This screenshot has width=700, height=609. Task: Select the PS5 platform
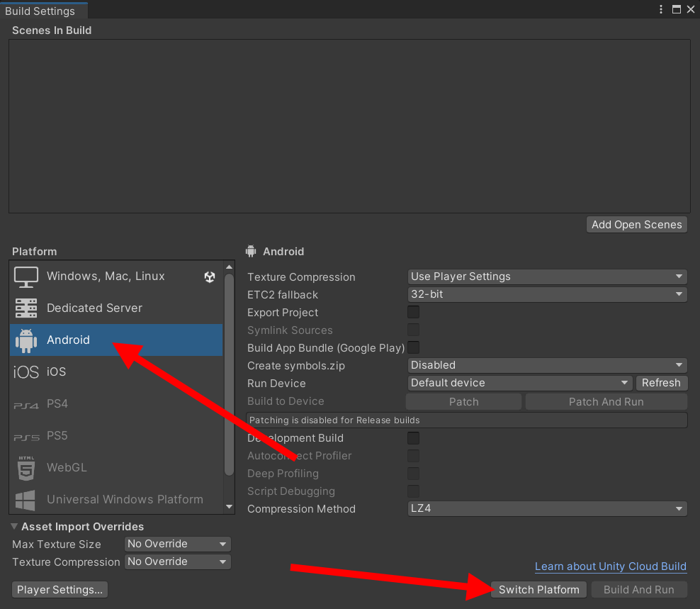[x=116, y=435]
